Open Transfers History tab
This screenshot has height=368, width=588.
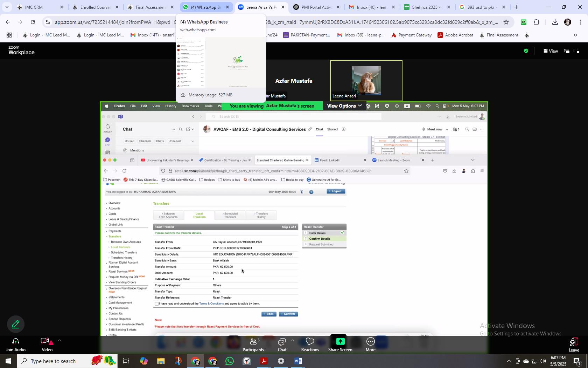[261, 215]
